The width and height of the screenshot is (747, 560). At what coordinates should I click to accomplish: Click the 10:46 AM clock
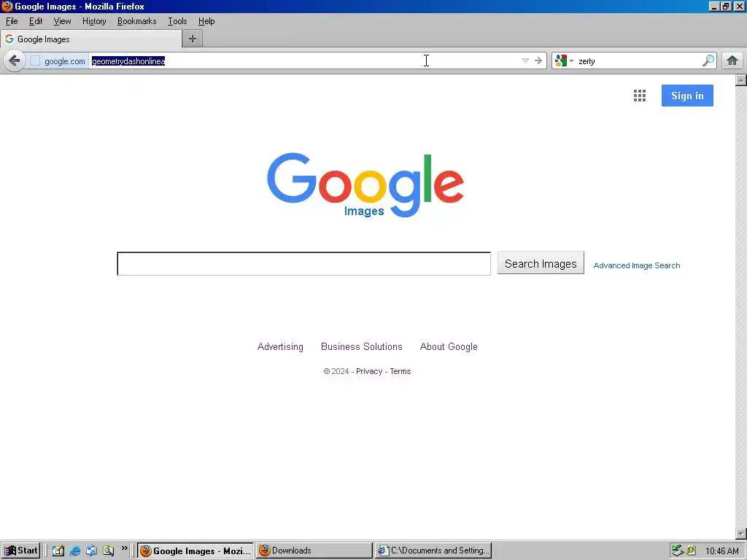click(721, 551)
